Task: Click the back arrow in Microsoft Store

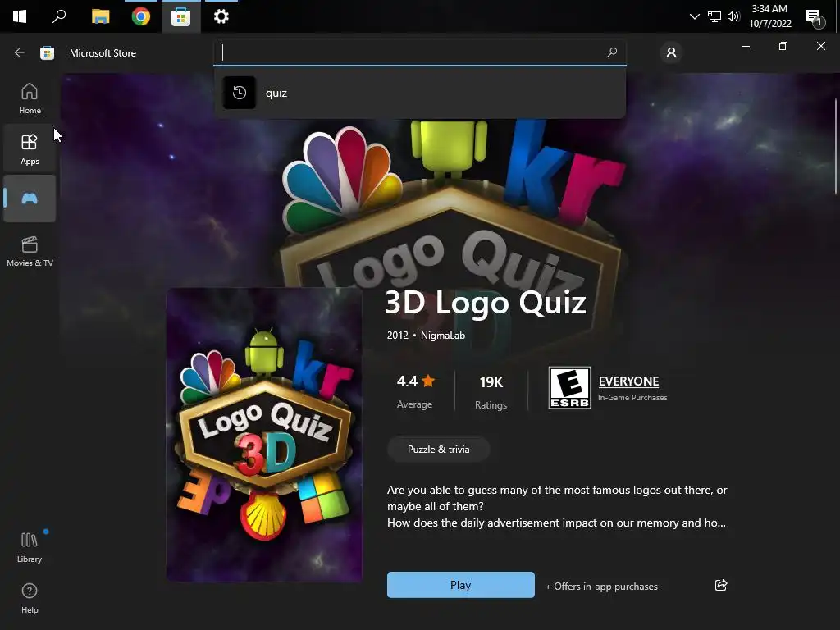Action: (20, 52)
